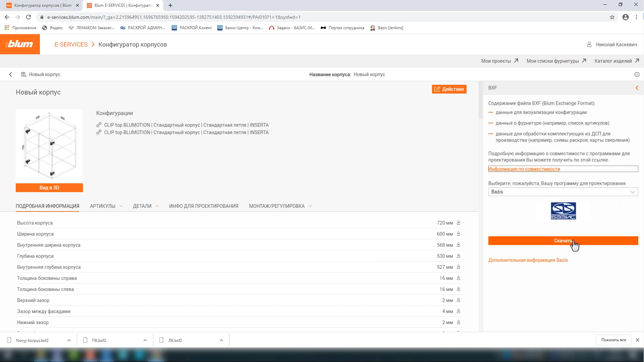644x362 pixels.
Task: Click the person icon next to Высота корпуса
Action: 459,223
